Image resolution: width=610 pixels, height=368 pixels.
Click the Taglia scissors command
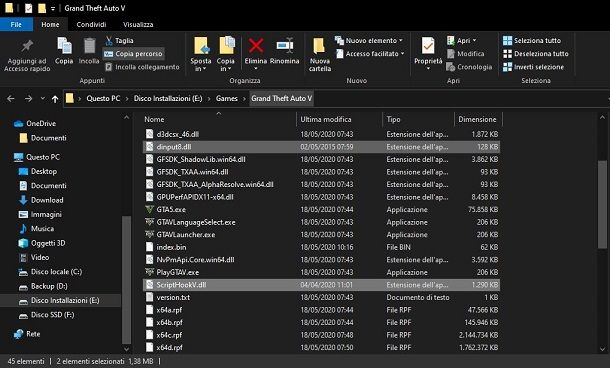click(119, 40)
